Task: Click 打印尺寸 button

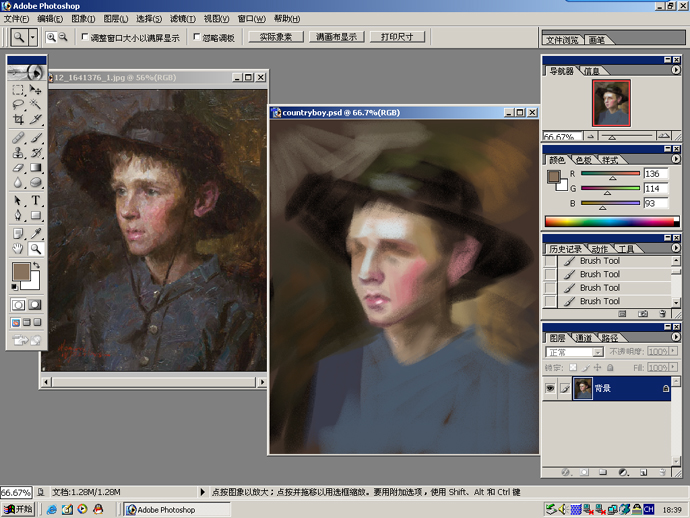Action: click(x=397, y=37)
